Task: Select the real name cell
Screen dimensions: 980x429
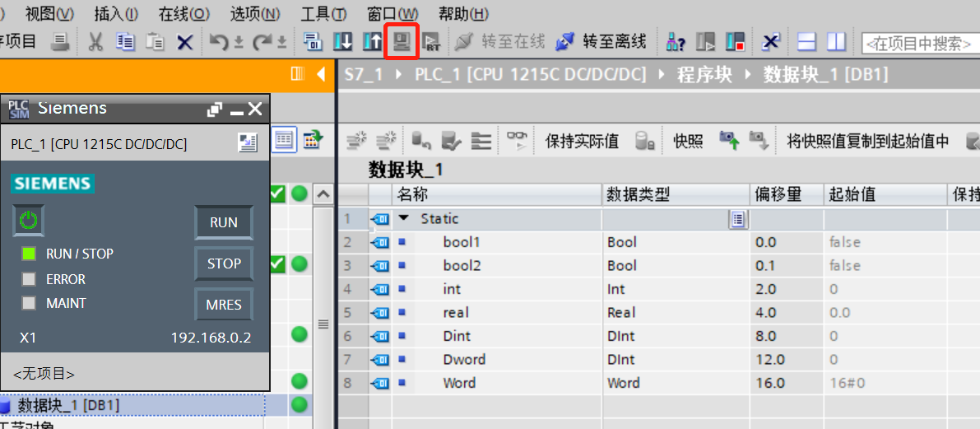Action: click(498, 313)
